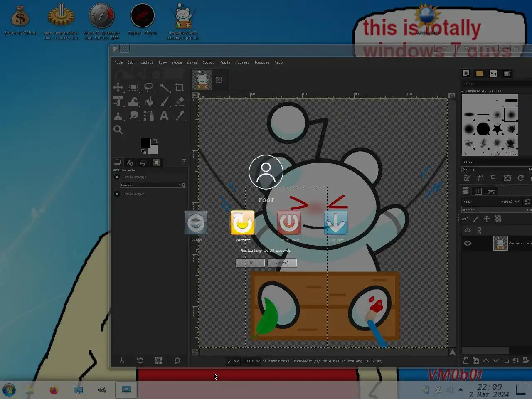
Task: Switch to the Tool Options tab
Action: (117, 163)
